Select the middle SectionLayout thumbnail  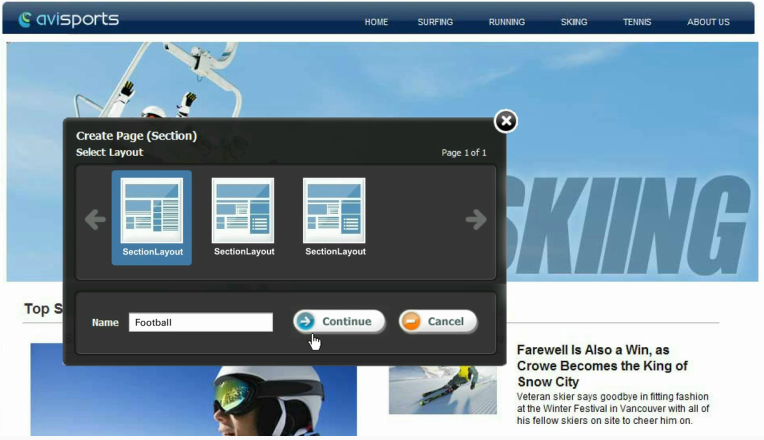[243, 217]
